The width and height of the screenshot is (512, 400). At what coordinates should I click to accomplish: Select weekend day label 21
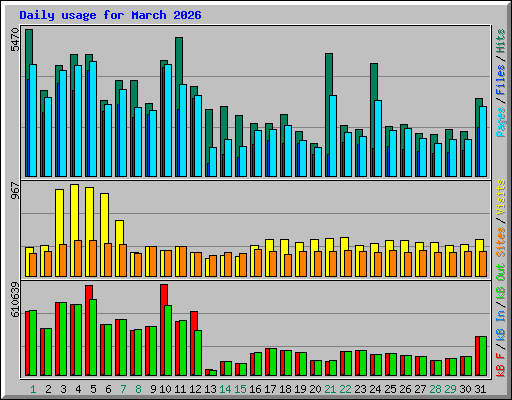click(330, 389)
